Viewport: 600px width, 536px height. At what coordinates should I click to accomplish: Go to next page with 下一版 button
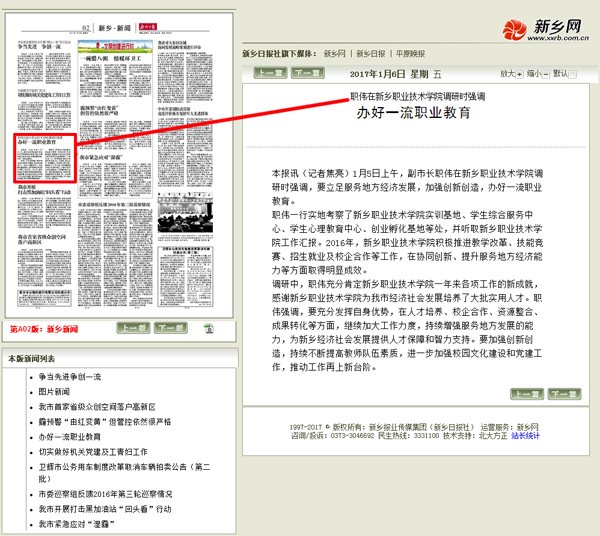click(x=172, y=328)
